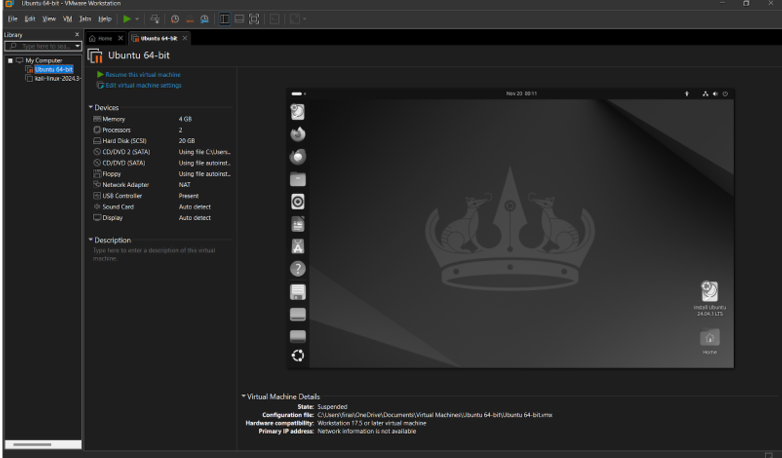Click the 'Present' USB Controller value
The image size is (782, 458).
click(x=189, y=196)
